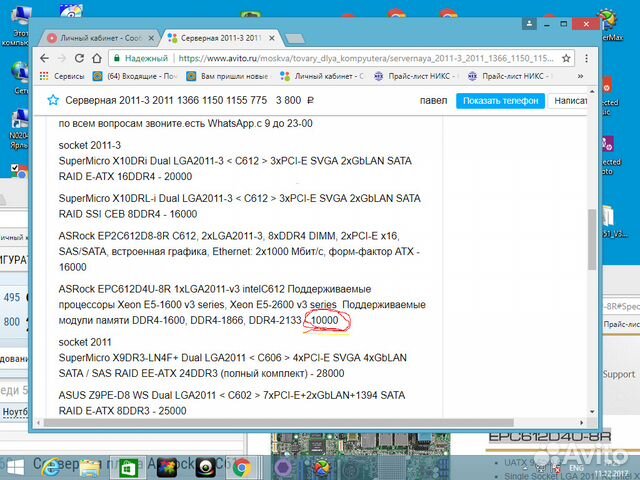Open Личный кабинет bookmark in bookmarks bar
This screenshot has height=480, width=640.
click(322, 76)
